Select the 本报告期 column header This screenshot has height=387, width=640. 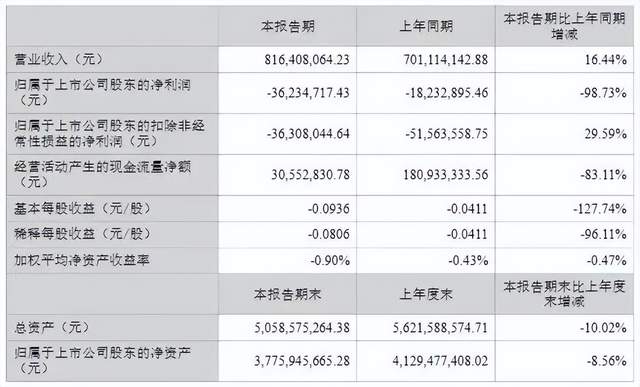[x=288, y=27]
